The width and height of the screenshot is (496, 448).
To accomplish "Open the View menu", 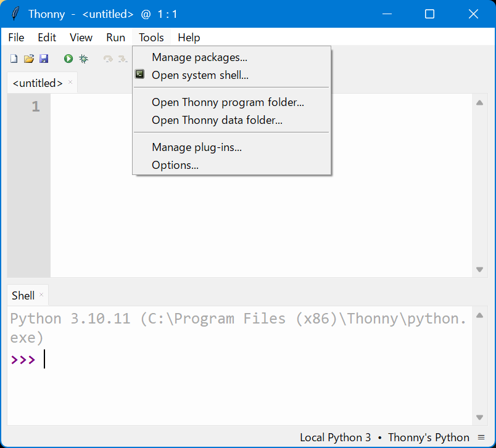I will point(81,38).
